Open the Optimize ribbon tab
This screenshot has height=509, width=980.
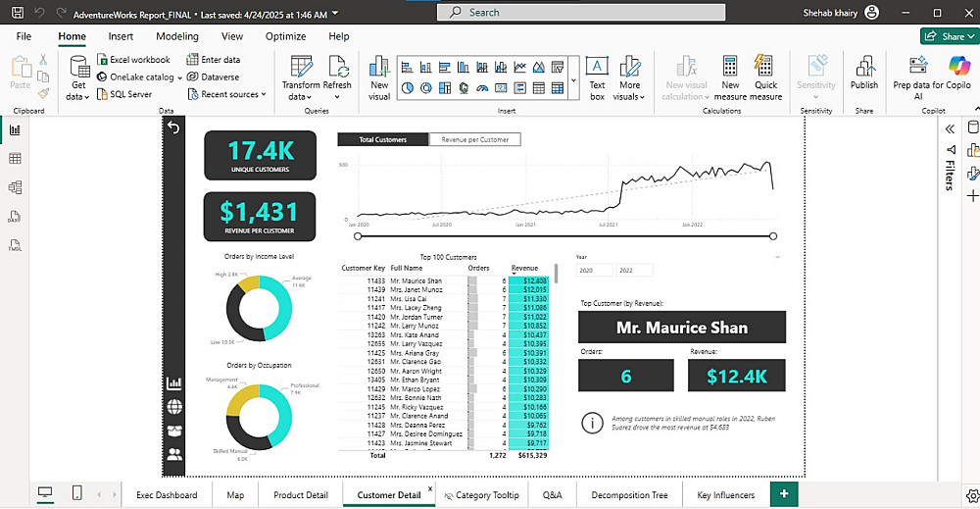click(285, 36)
